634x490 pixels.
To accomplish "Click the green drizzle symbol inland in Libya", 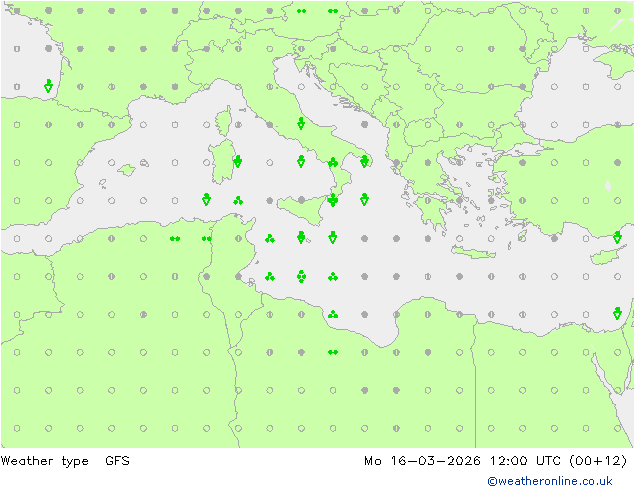I will pos(333,352).
